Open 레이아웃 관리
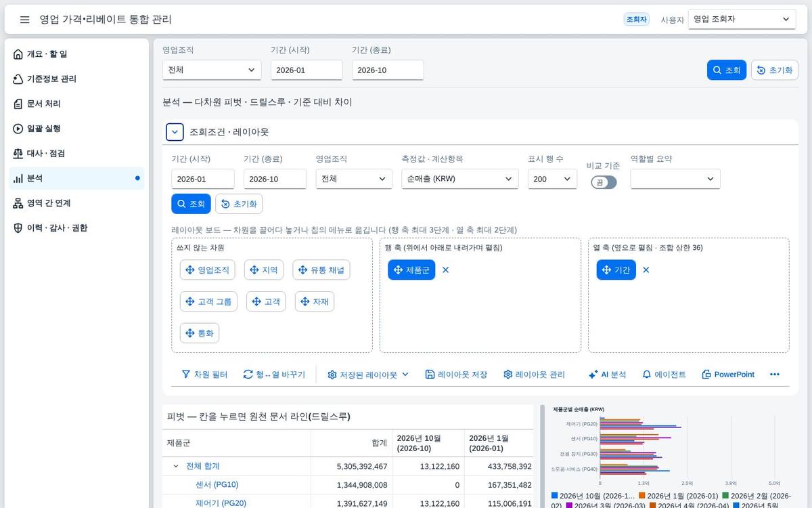Viewport: 812px width, 508px height. click(534, 375)
